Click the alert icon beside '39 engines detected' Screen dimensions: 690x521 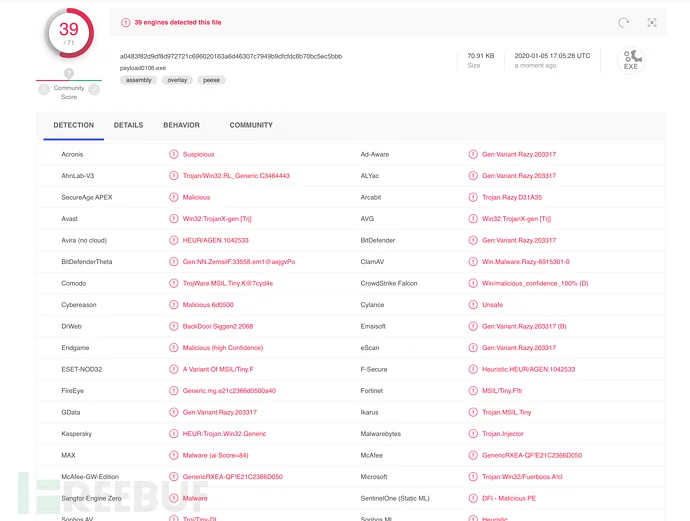(126, 22)
